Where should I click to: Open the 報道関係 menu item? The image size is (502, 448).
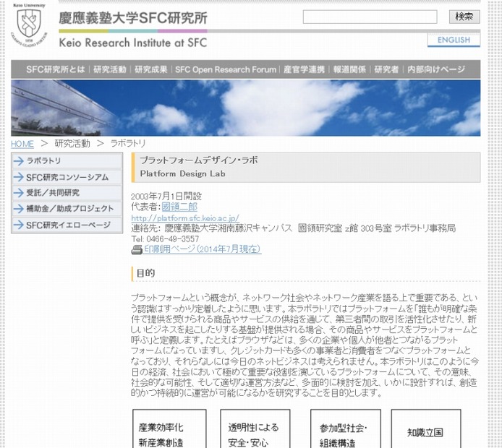coord(349,69)
